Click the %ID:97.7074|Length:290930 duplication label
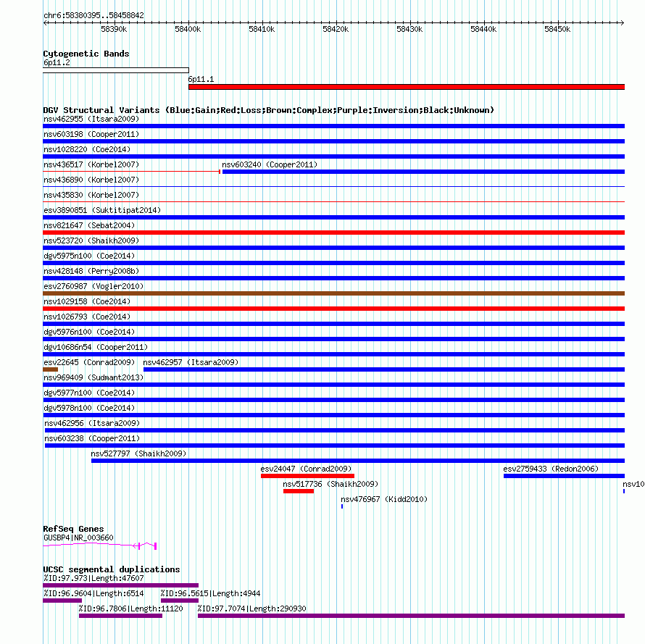 tap(251, 609)
